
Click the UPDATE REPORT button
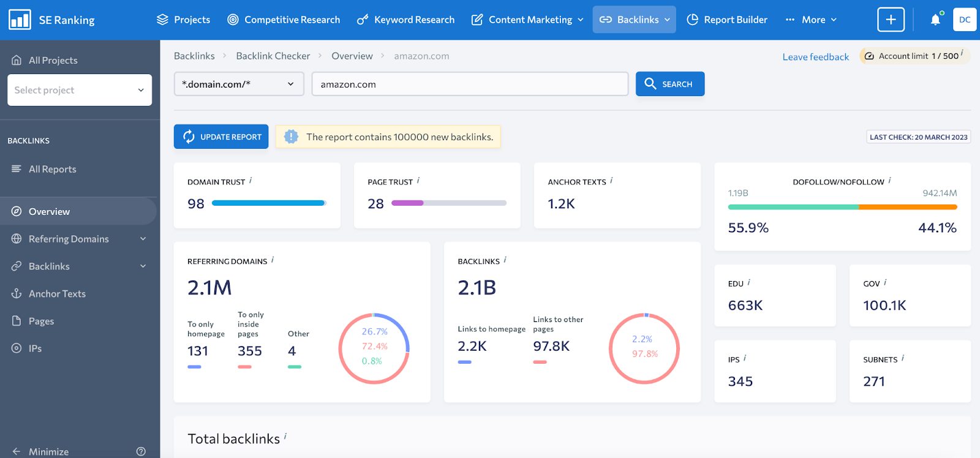(x=221, y=137)
